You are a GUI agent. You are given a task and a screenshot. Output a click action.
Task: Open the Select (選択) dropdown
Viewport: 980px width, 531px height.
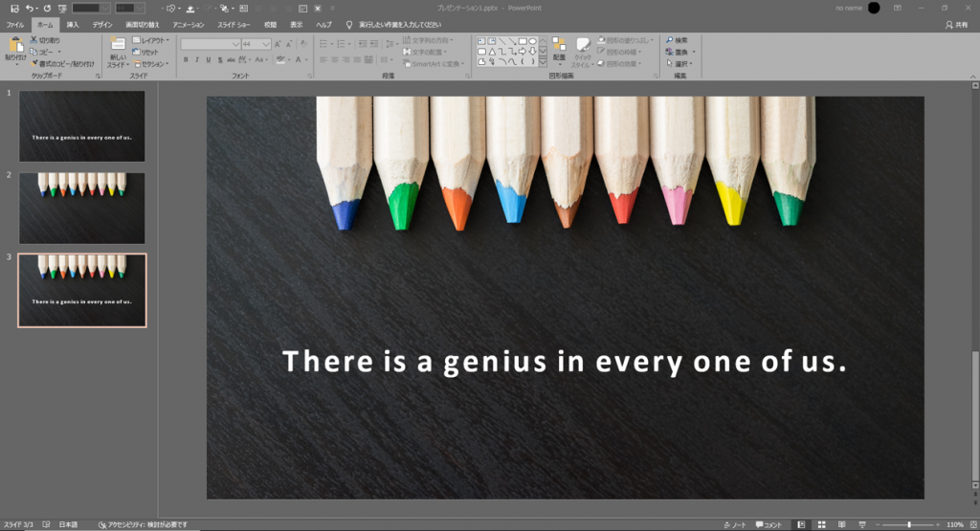pos(680,64)
